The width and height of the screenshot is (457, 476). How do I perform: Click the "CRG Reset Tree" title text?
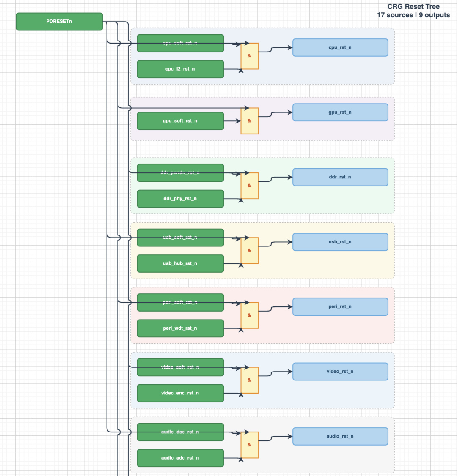413,7
